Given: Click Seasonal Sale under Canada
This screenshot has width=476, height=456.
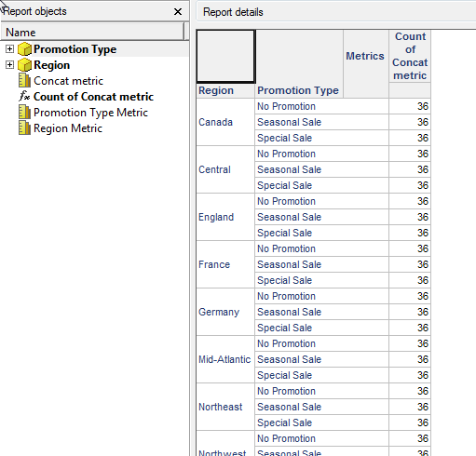Looking at the screenshot, I should (321, 122).
